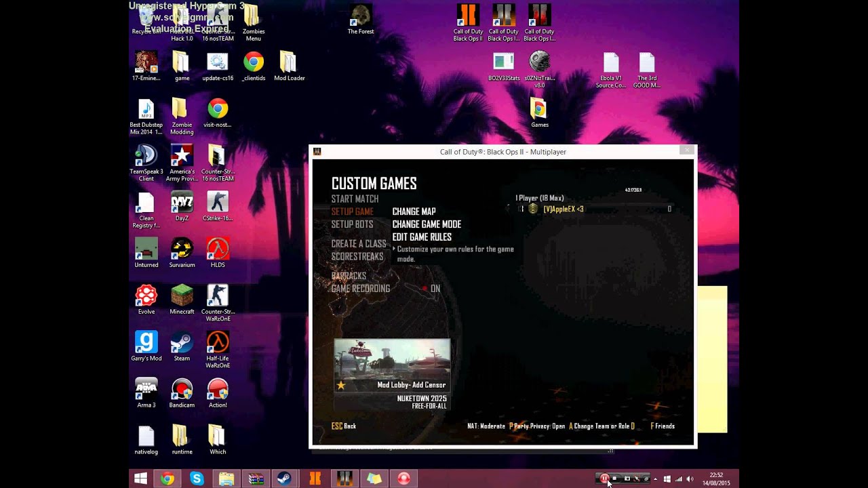Open WinRAR from the taskbar
This screenshot has width=868, height=488.
(256, 479)
